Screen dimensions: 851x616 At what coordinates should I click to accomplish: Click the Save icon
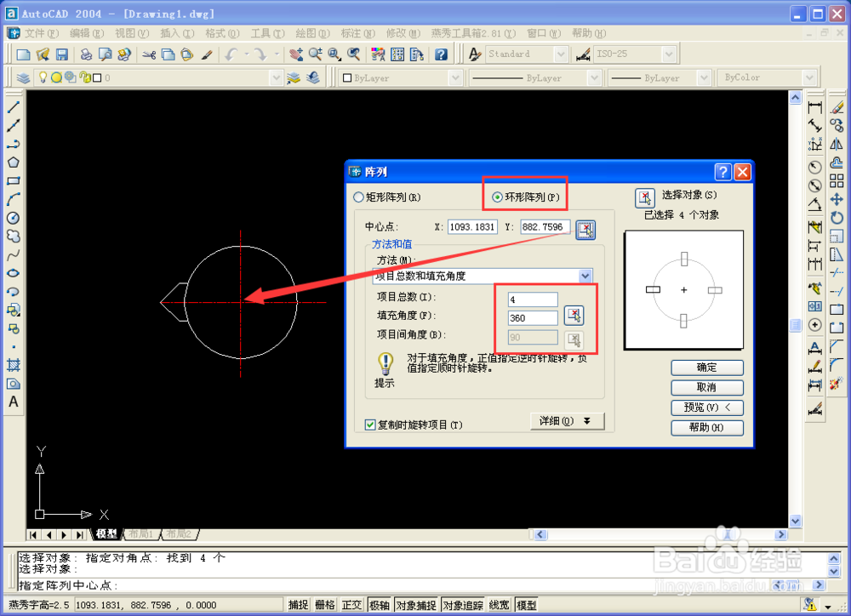pos(62,54)
